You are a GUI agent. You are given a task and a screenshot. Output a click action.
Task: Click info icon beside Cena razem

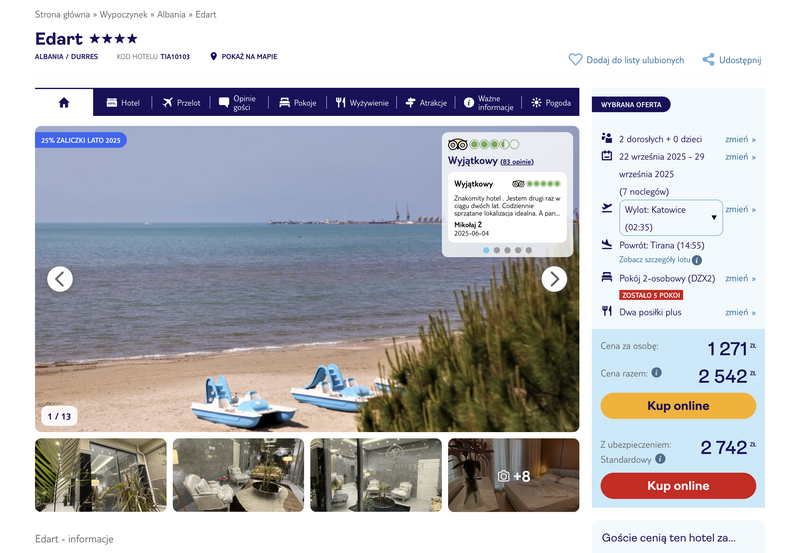pos(657,372)
